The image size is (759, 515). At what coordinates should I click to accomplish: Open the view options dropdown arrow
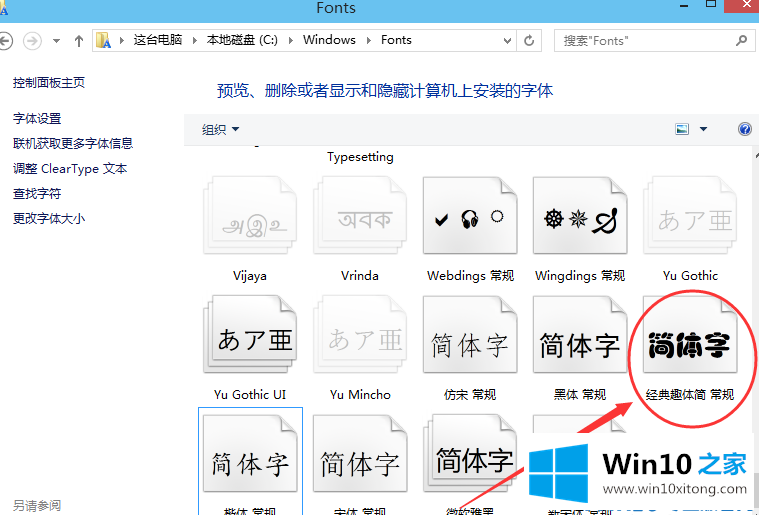pos(703,129)
